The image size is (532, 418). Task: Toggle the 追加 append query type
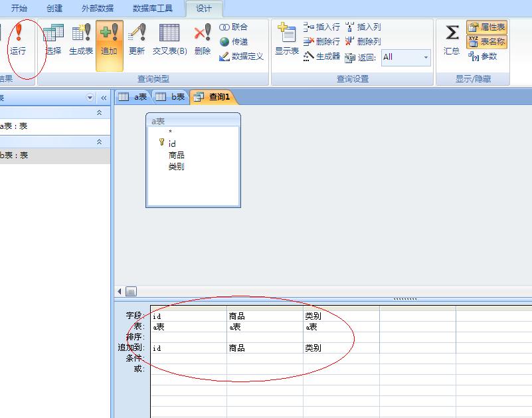[x=109, y=45]
